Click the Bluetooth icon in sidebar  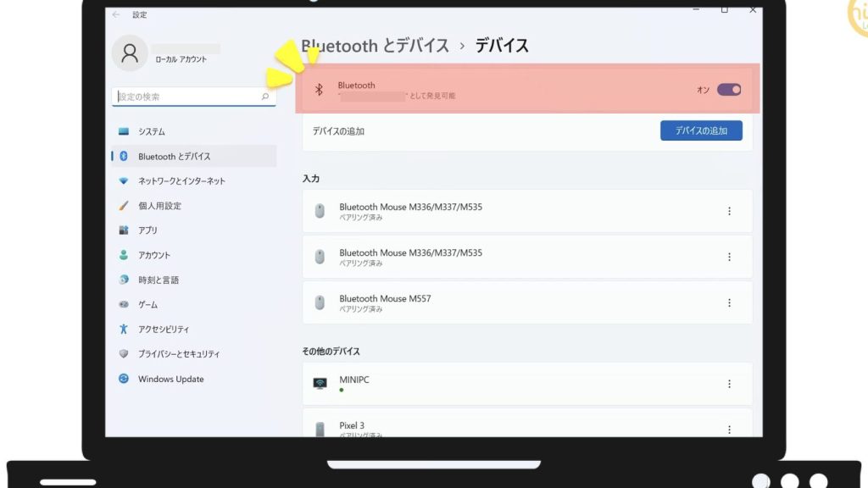tap(124, 157)
